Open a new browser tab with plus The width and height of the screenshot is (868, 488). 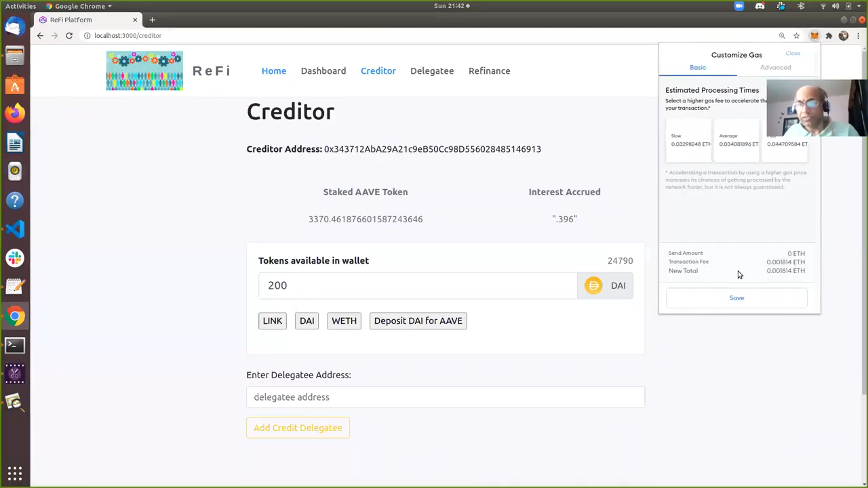152,20
